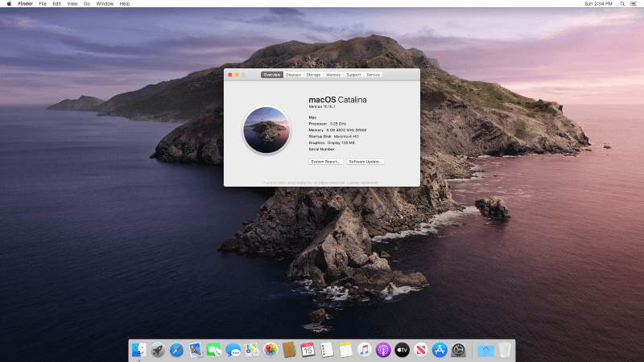Launch Safari from the dock

(x=176, y=350)
